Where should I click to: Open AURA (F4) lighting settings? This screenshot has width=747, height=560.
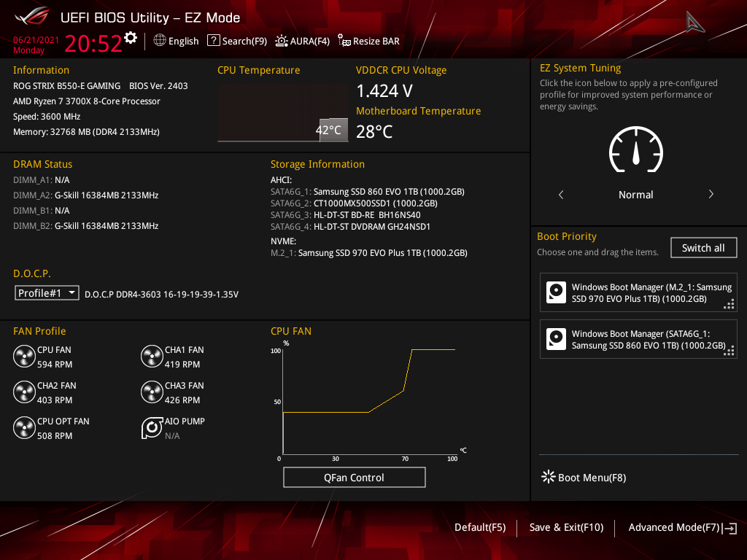pos(303,41)
